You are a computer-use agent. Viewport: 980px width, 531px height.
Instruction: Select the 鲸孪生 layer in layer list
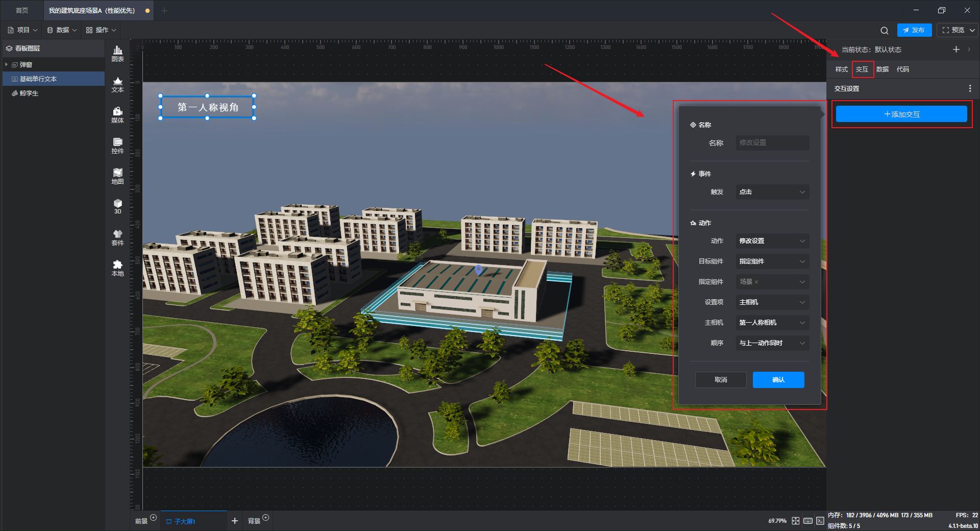tap(29, 93)
